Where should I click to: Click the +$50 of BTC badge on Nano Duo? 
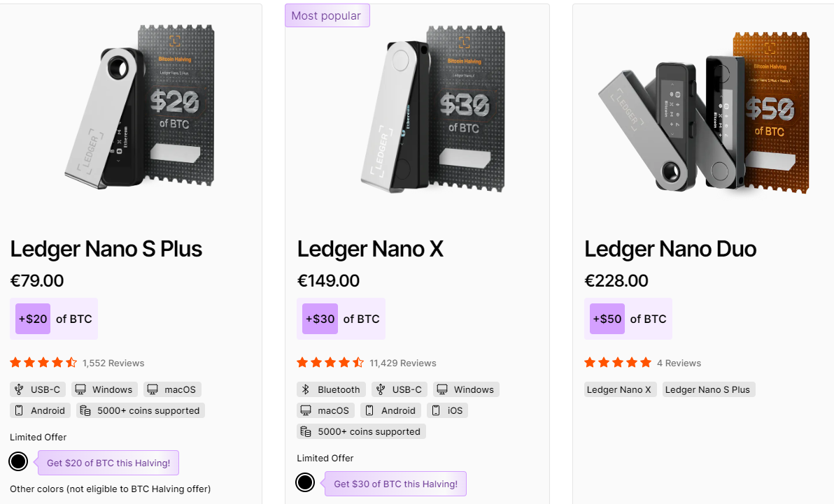tap(607, 319)
